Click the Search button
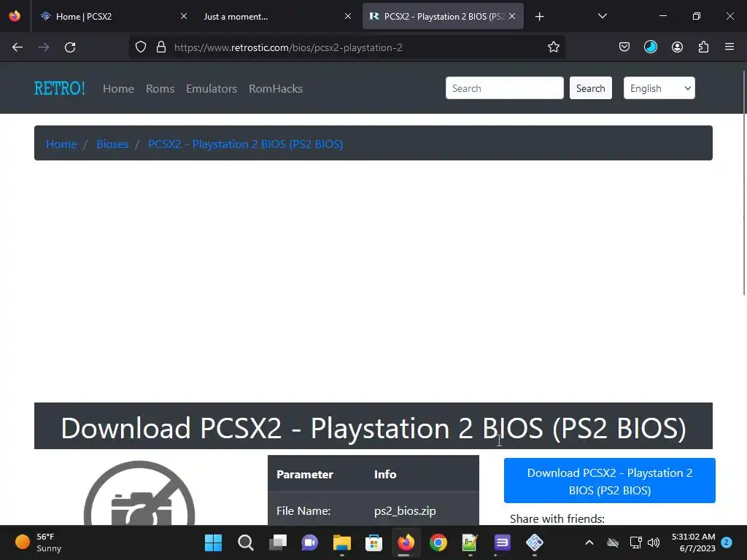The image size is (747, 560). (x=591, y=88)
